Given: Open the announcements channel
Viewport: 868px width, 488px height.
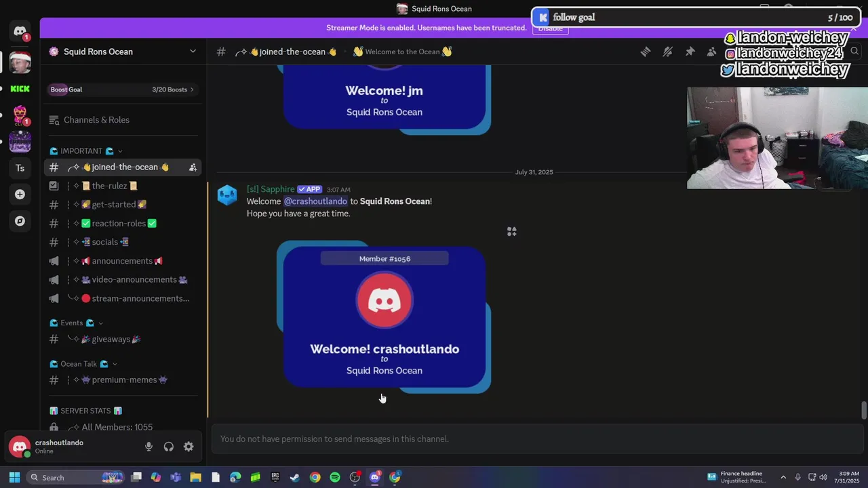Looking at the screenshot, I should [123, 261].
